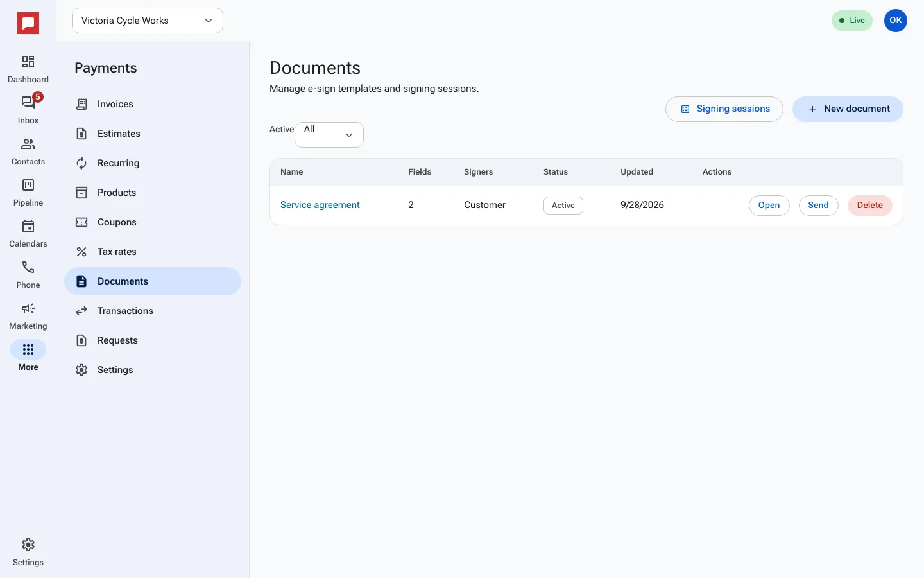Click the Customer signer cell

tap(484, 205)
